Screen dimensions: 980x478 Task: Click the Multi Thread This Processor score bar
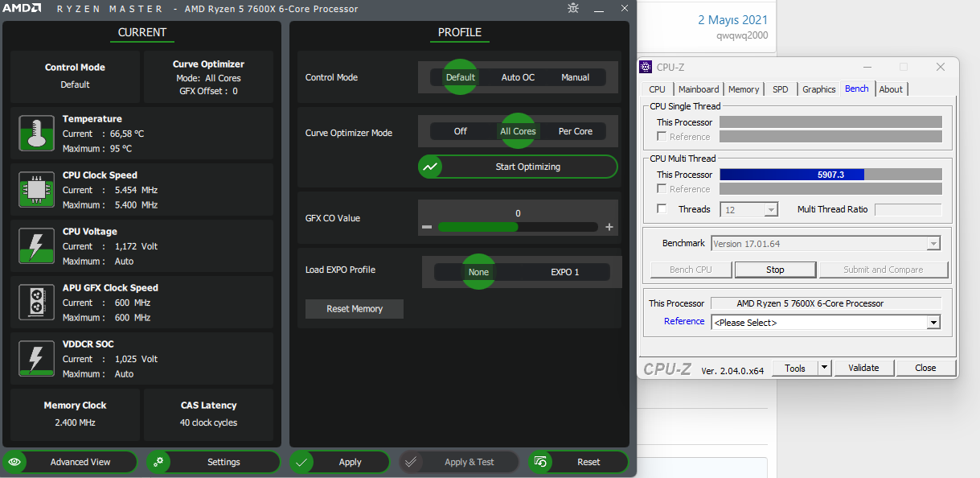(830, 175)
